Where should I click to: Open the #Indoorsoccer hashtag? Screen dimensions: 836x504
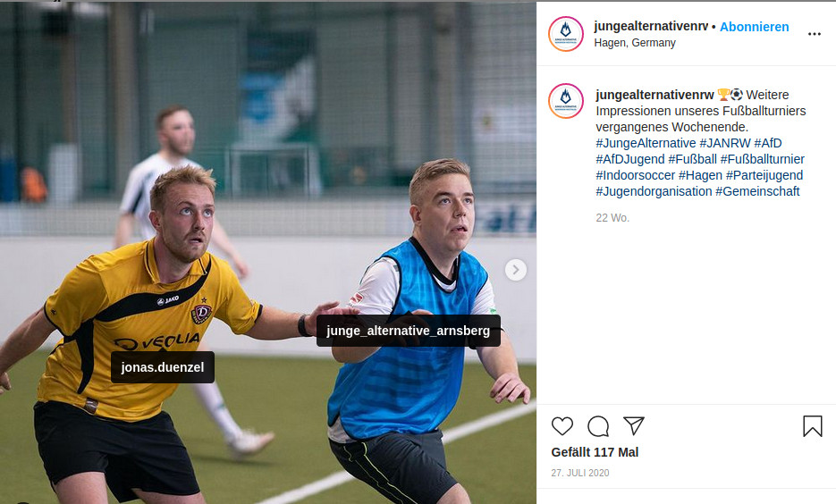click(635, 175)
